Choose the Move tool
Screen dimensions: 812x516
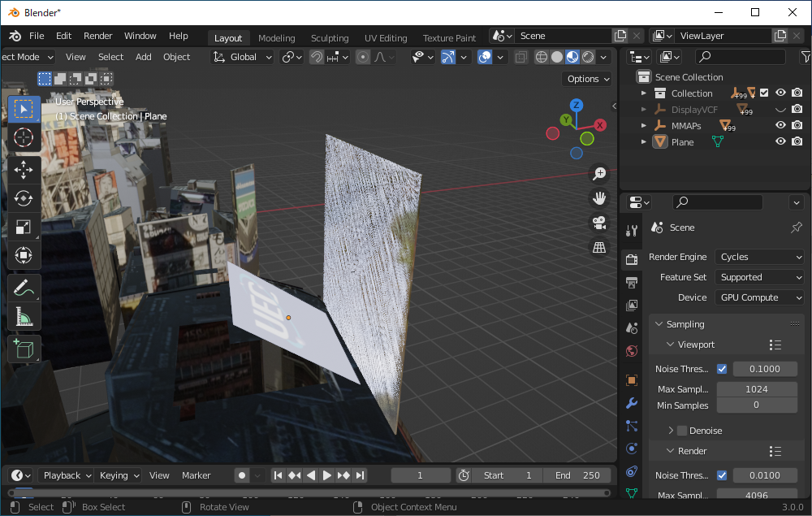pyautogui.click(x=24, y=170)
